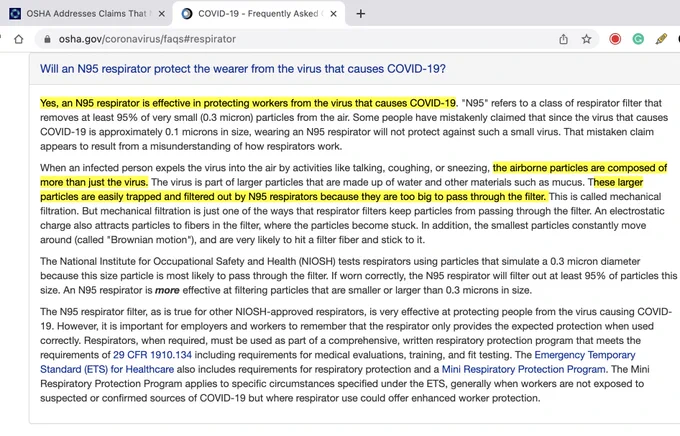Viewport: 680px width, 436px height.
Task: Close the COVID-19 Frequently Asked tab
Action: tap(333, 14)
